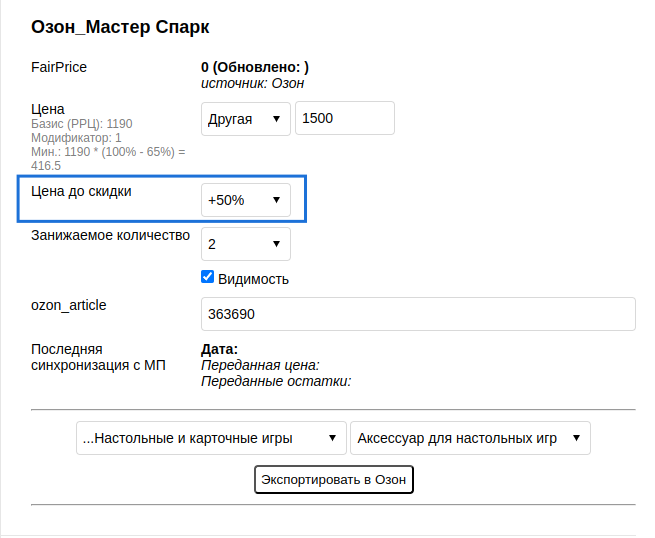Expand the +50% discount price dropdown

click(x=246, y=200)
